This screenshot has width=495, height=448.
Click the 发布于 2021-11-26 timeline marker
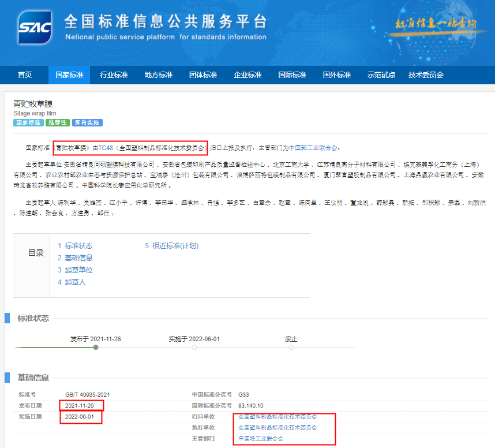coord(96,347)
